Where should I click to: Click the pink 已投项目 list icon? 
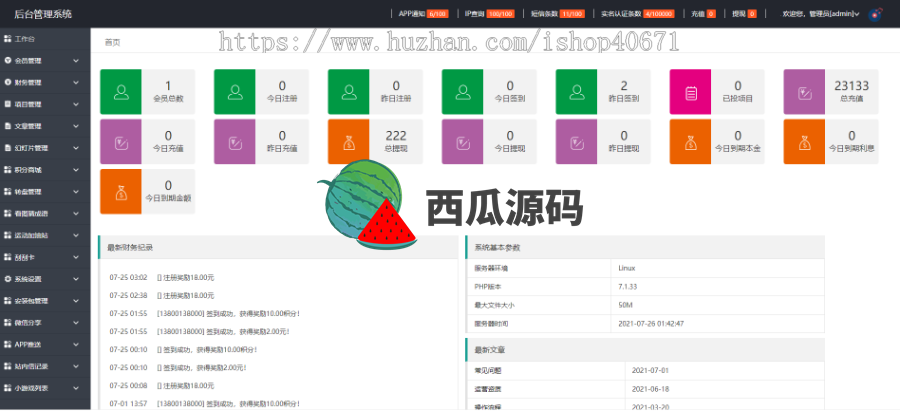point(690,92)
